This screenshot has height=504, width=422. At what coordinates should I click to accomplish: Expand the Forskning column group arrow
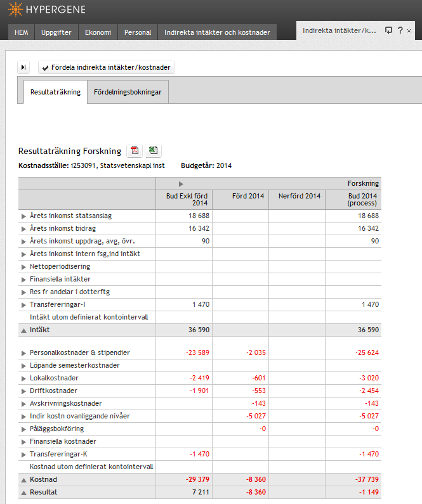[181, 184]
